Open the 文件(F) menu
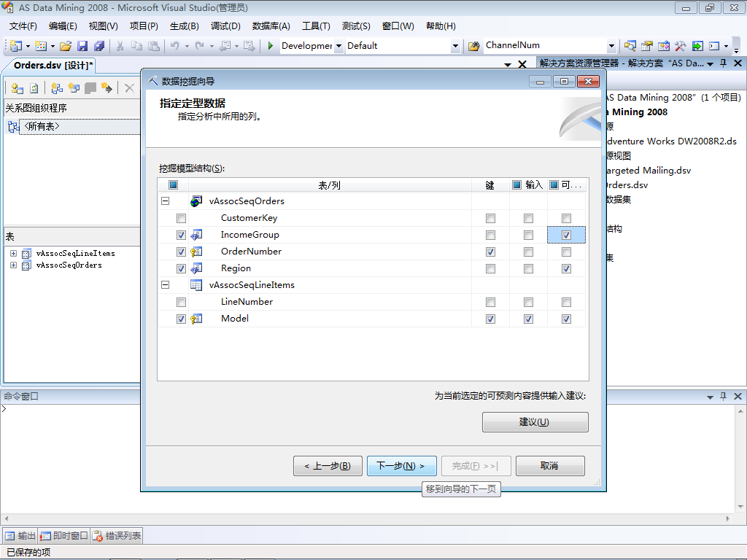The width and height of the screenshot is (747, 560). click(23, 26)
